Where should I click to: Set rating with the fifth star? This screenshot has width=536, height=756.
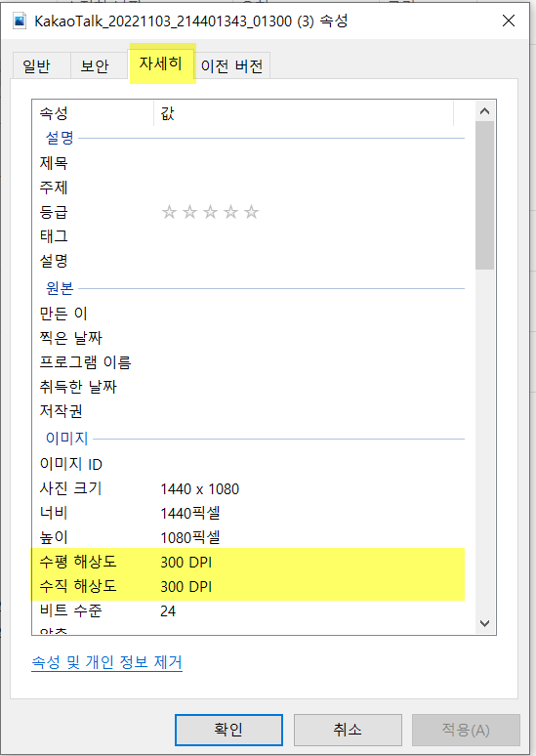[x=251, y=212]
